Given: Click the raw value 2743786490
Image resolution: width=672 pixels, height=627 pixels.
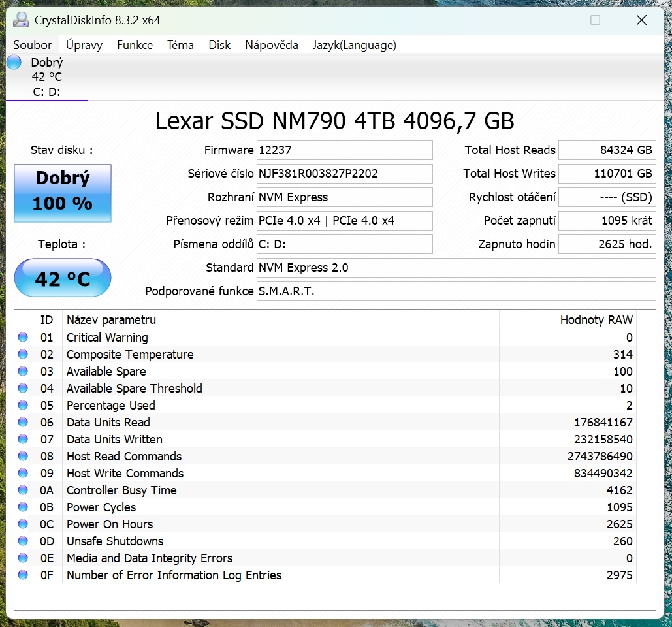Looking at the screenshot, I should point(600,457).
